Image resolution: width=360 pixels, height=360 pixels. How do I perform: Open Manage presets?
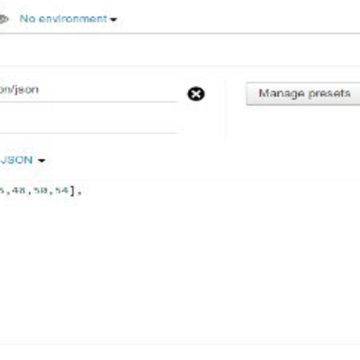[x=303, y=94]
